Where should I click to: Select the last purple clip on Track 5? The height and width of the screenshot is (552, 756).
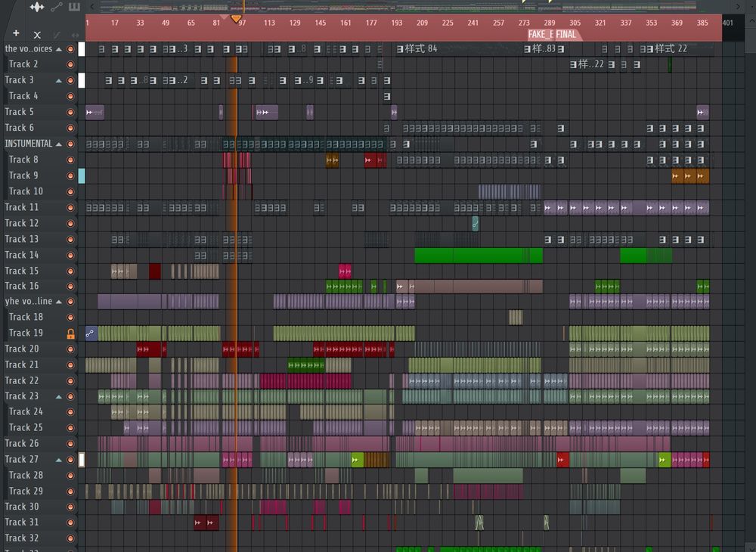[x=702, y=113]
